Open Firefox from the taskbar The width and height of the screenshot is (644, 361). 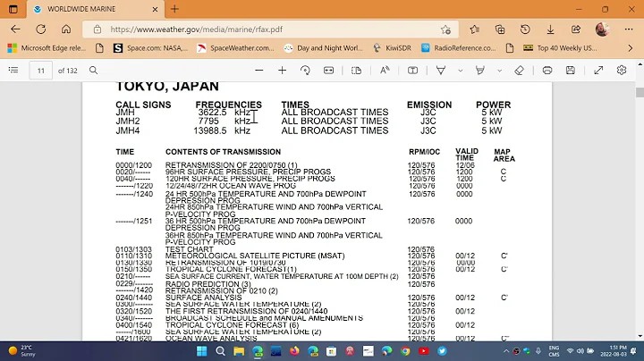pos(294,351)
